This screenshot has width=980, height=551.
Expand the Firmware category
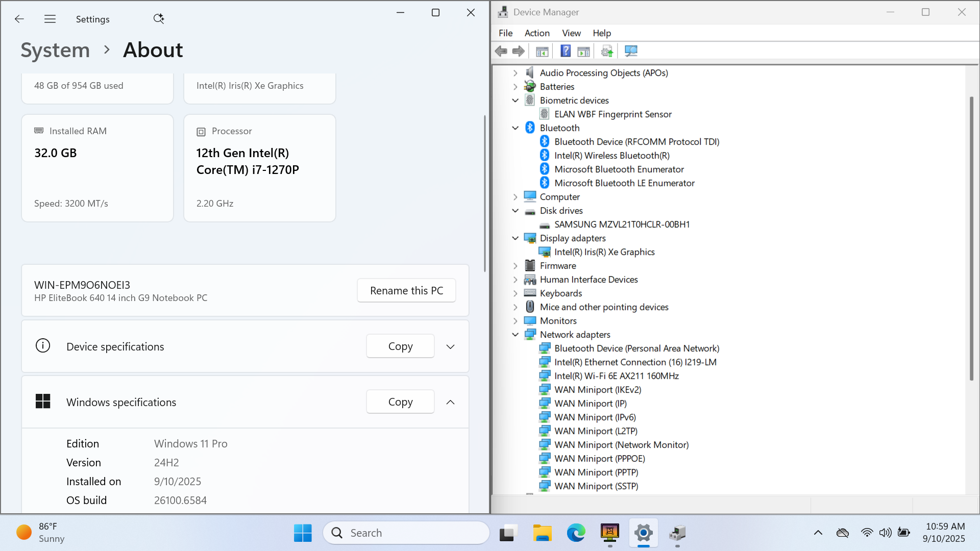[516, 266]
